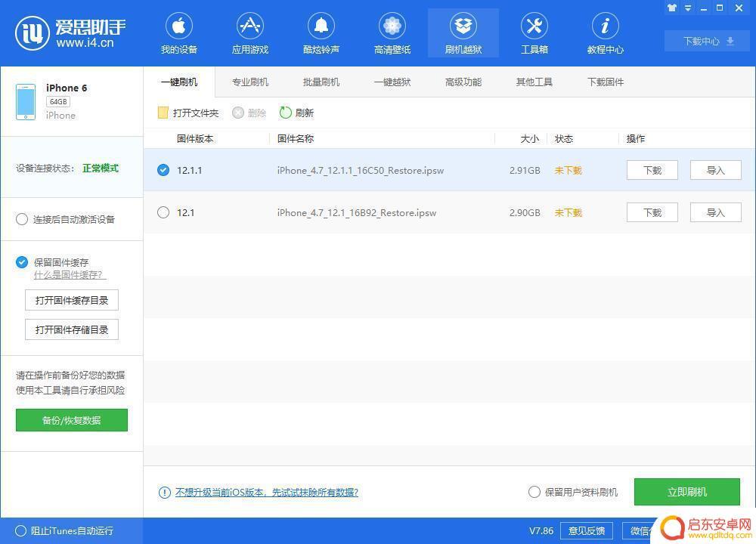756x544 pixels.
Task: Switch to 其他工具 tab
Action: click(534, 82)
